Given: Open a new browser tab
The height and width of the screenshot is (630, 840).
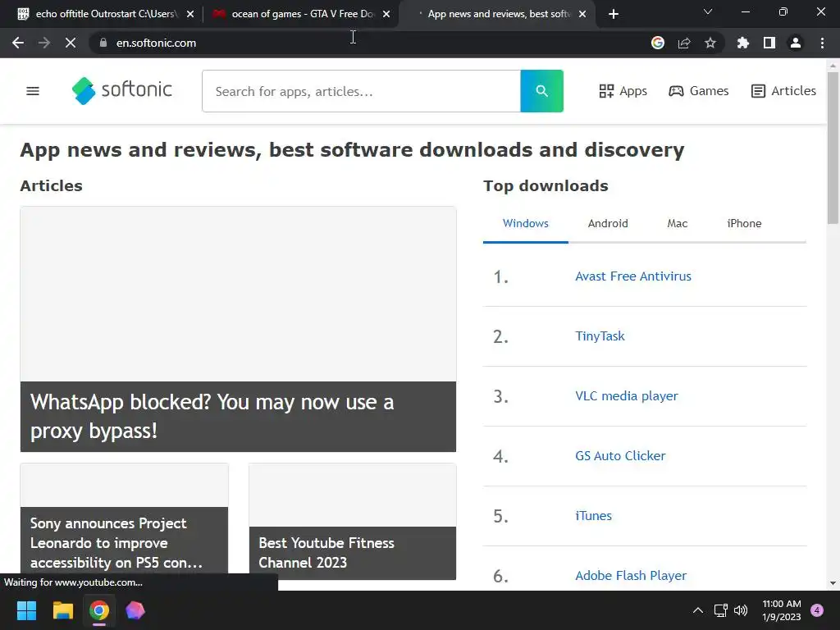Looking at the screenshot, I should [x=614, y=14].
